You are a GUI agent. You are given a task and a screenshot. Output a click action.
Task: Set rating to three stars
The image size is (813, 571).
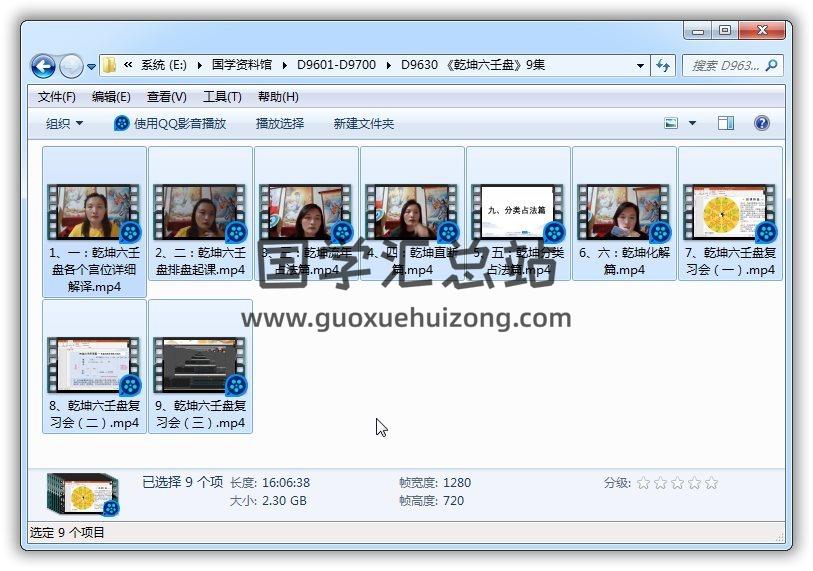[678, 483]
